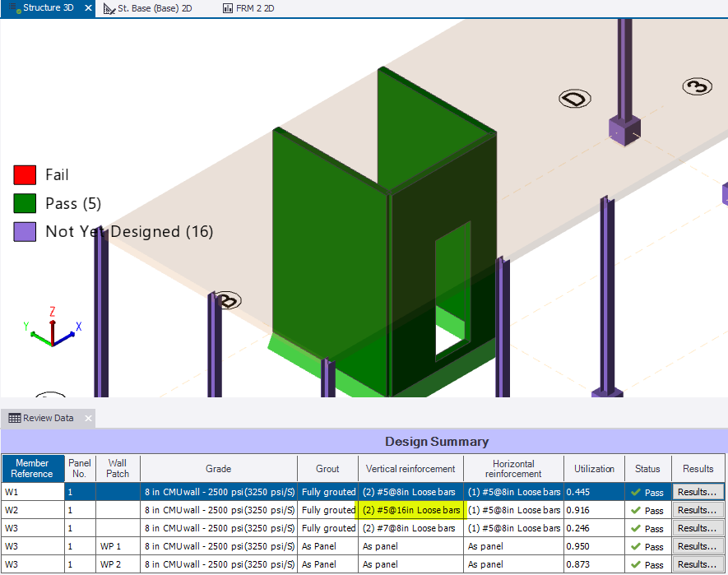Image resolution: width=728 pixels, height=575 pixels.
Task: Click the green Pass legend swatch
Action: pyautogui.click(x=25, y=203)
